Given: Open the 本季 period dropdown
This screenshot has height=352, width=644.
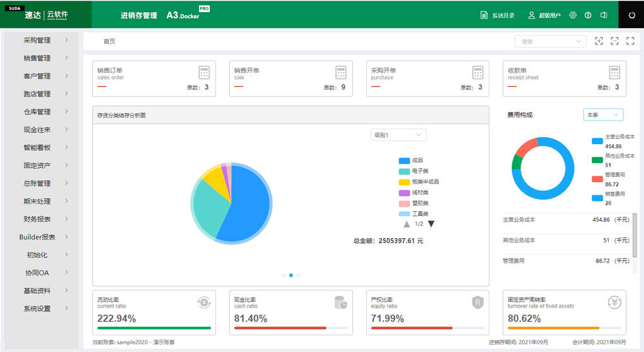Looking at the screenshot, I should pyautogui.click(x=603, y=115).
